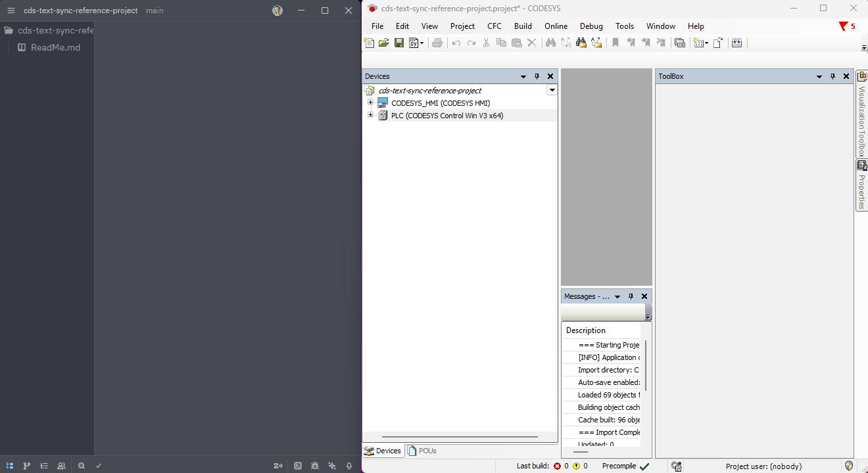The height and width of the screenshot is (473, 868).
Task: Click the Precompile status in the status bar
Action: click(625, 466)
